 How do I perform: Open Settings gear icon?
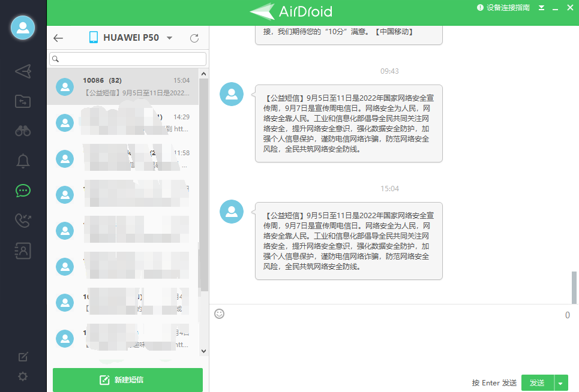click(x=23, y=376)
